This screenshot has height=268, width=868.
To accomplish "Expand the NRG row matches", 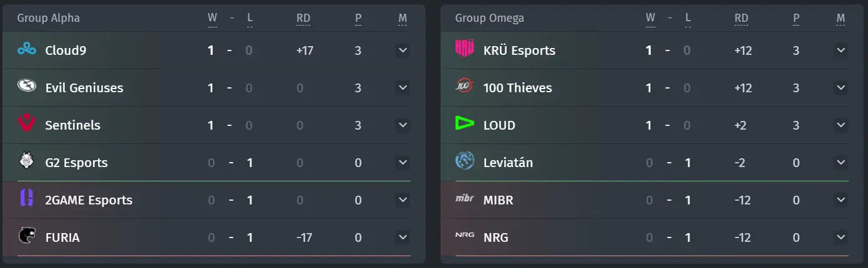I will click(x=841, y=237).
